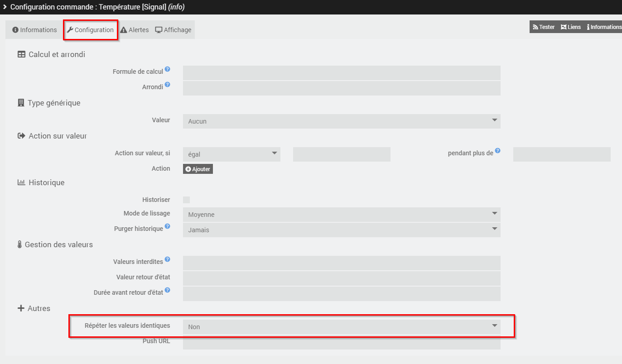Click the value field after the égal dropdown
The height and width of the screenshot is (364, 622).
click(342, 154)
